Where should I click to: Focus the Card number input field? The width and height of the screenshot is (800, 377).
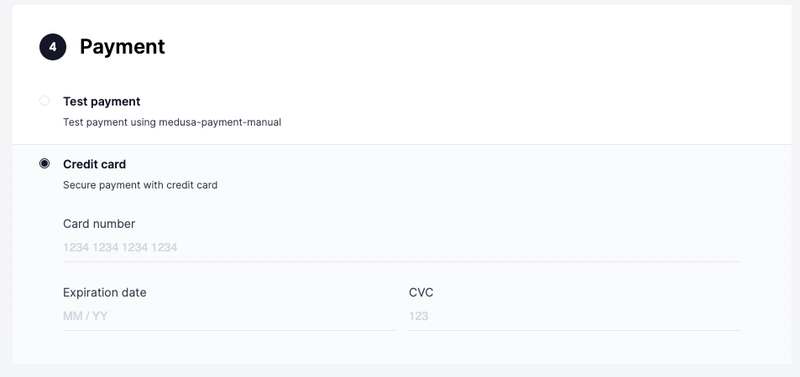[x=402, y=248]
